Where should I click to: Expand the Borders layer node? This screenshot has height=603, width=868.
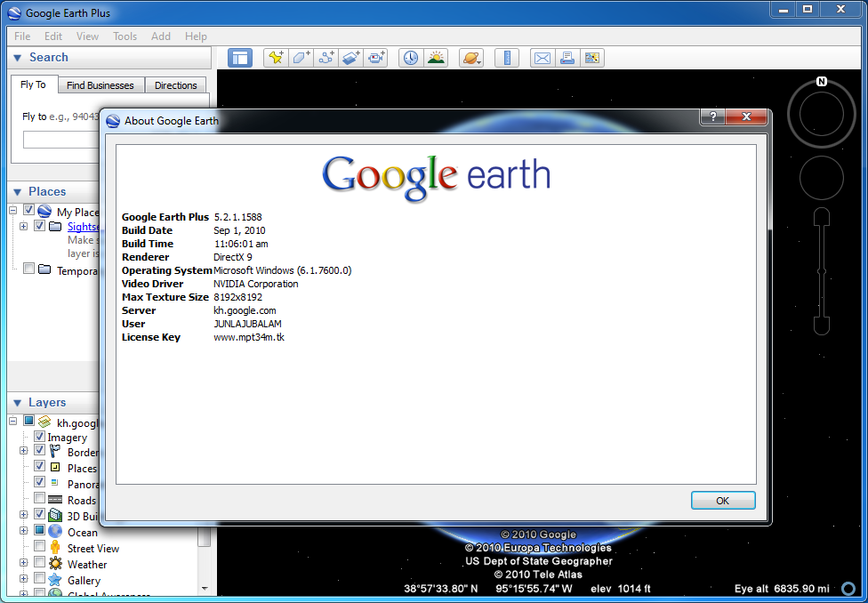[x=23, y=451]
